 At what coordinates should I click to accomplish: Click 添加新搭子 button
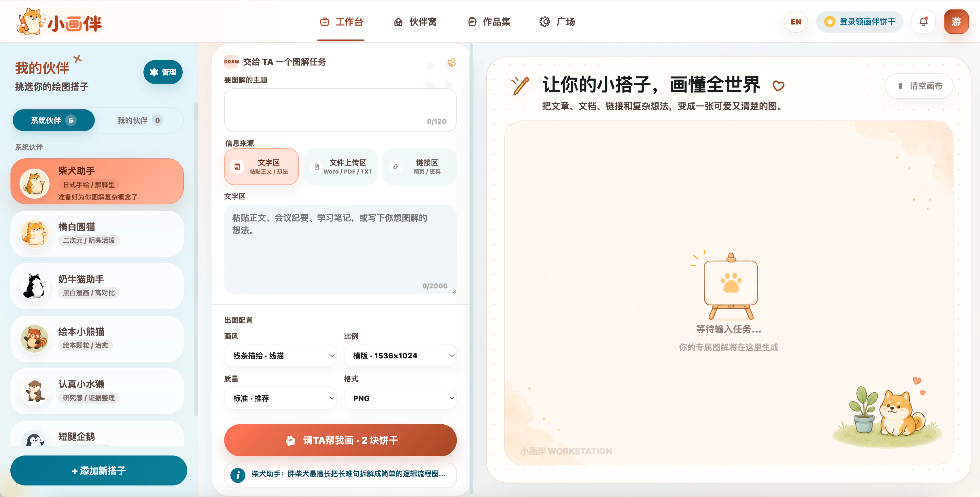[99, 470]
